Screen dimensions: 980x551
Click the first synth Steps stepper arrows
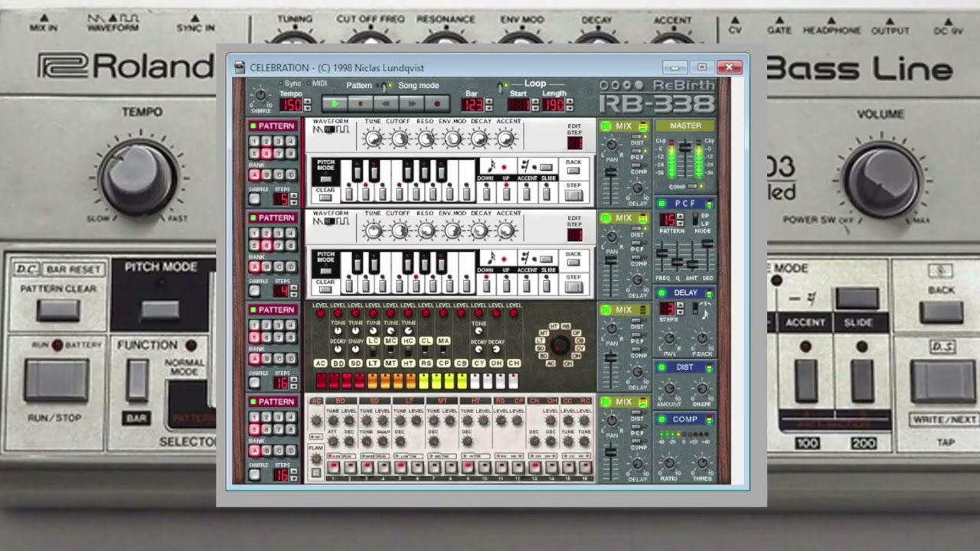293,199
